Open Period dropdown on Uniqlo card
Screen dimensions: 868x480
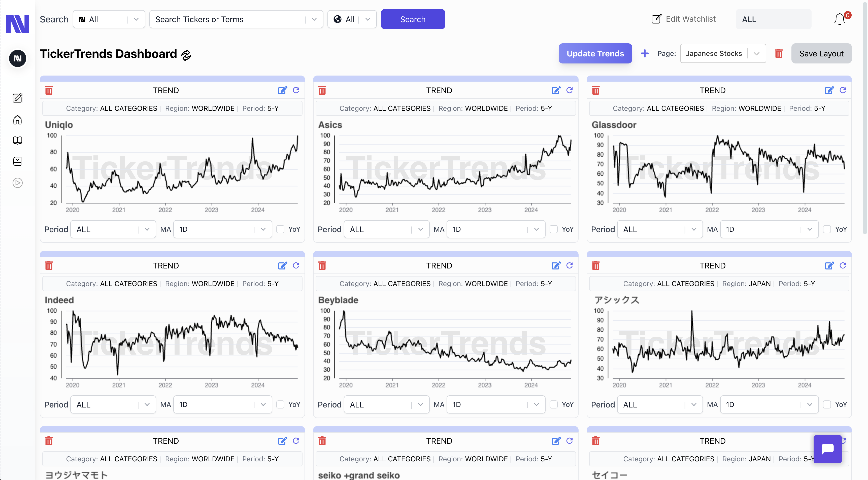(x=113, y=229)
